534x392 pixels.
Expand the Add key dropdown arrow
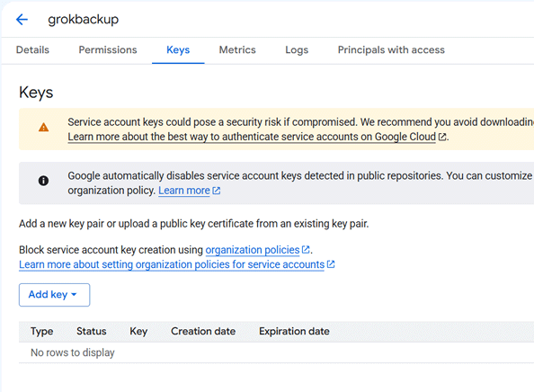pyautogui.click(x=74, y=295)
